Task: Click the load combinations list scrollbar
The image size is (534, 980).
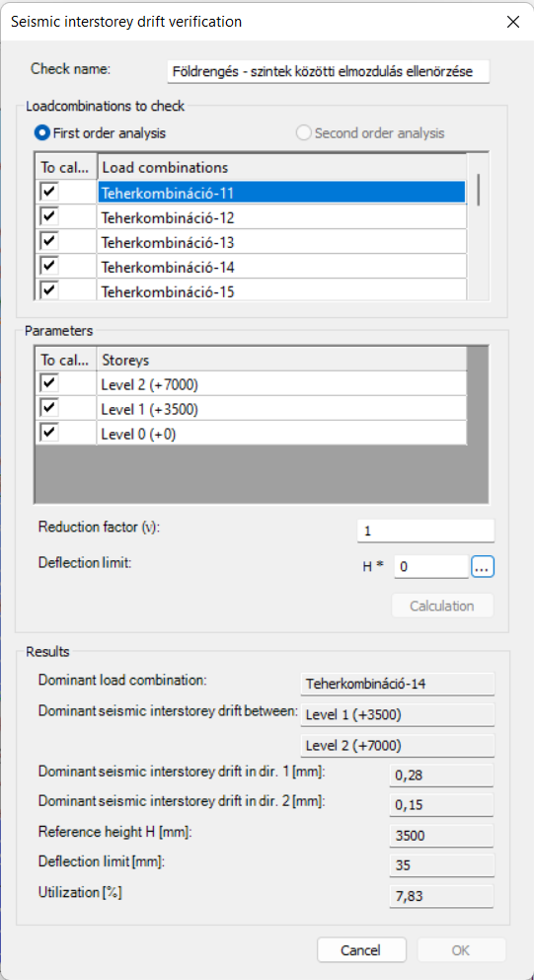Action: (x=479, y=226)
